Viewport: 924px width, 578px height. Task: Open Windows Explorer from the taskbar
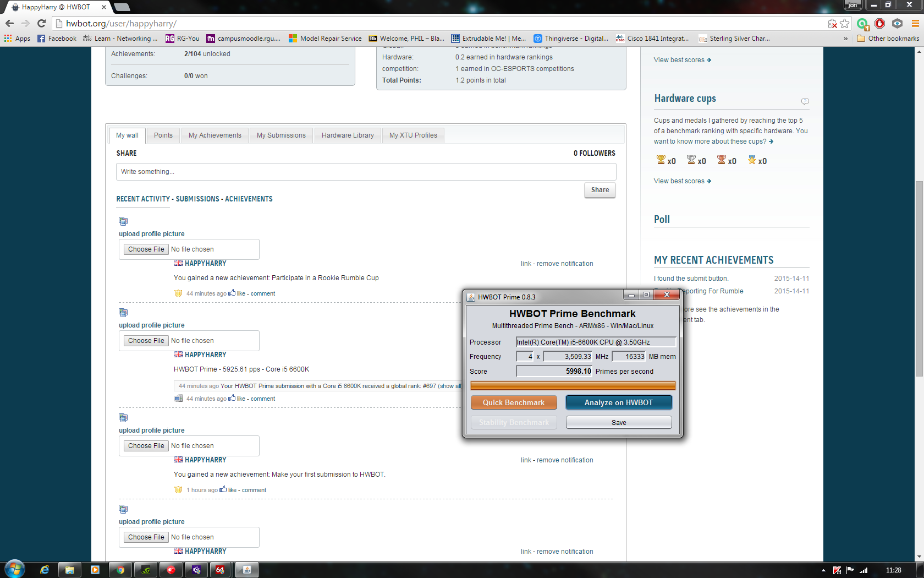point(70,570)
